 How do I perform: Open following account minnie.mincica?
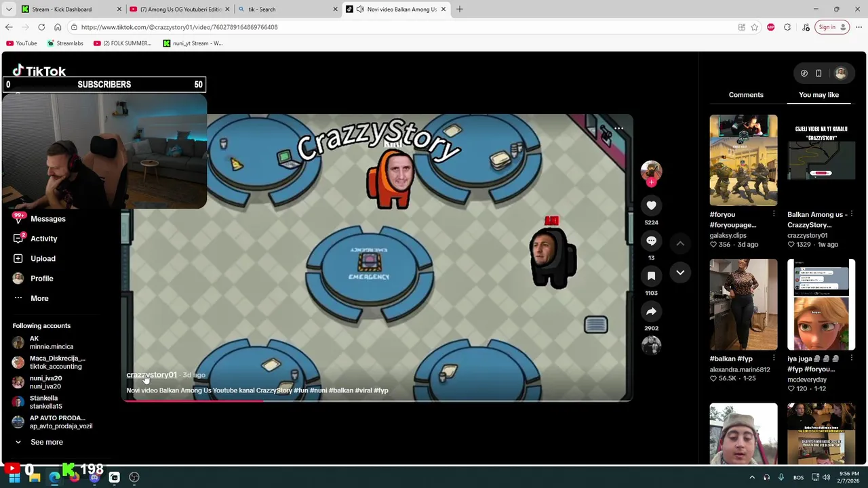43,342
